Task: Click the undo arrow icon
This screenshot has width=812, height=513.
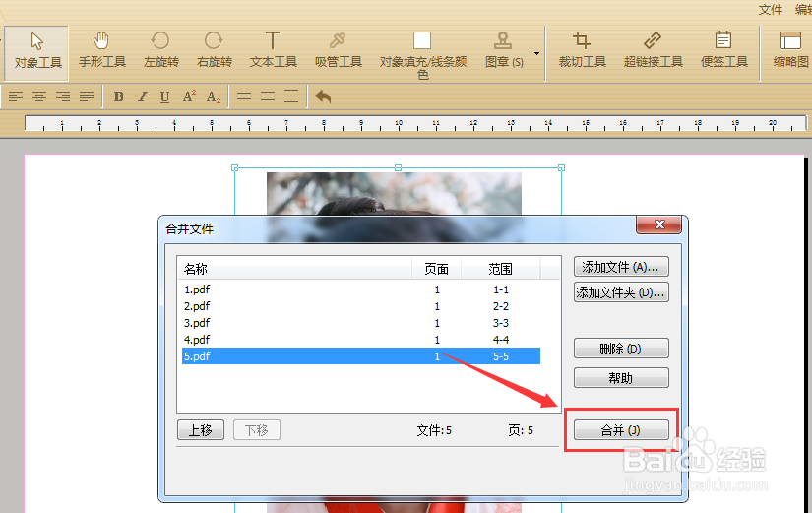Action: (323, 96)
